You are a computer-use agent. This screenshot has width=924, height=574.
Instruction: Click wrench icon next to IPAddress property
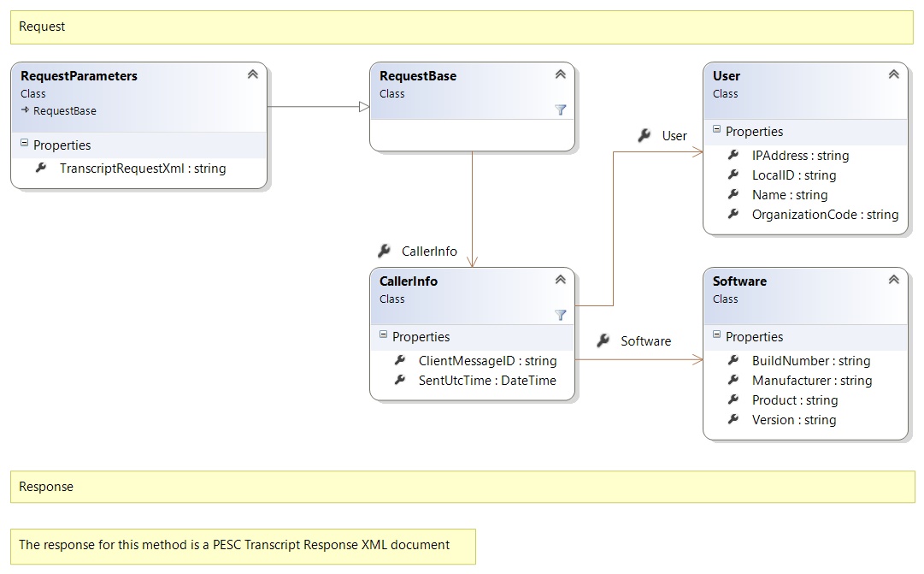pyautogui.click(x=733, y=155)
